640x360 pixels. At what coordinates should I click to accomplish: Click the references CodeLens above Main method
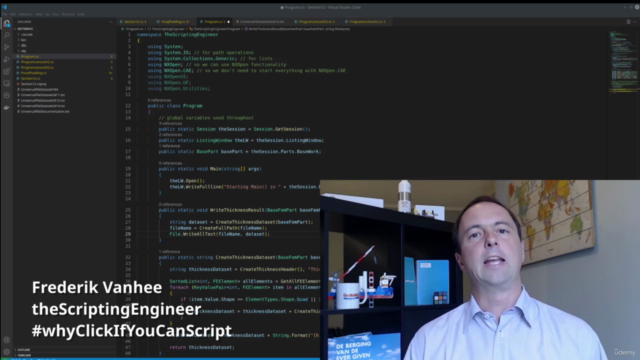[170, 163]
